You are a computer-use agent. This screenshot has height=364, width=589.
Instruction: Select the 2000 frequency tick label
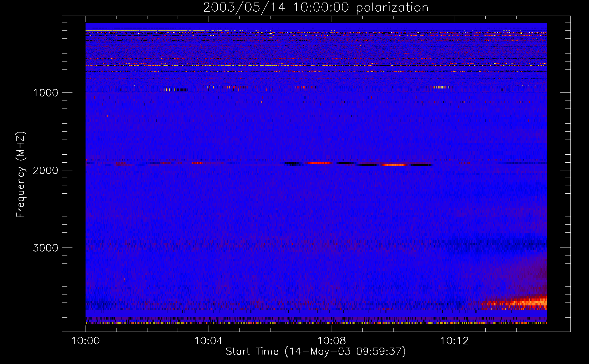click(46, 170)
